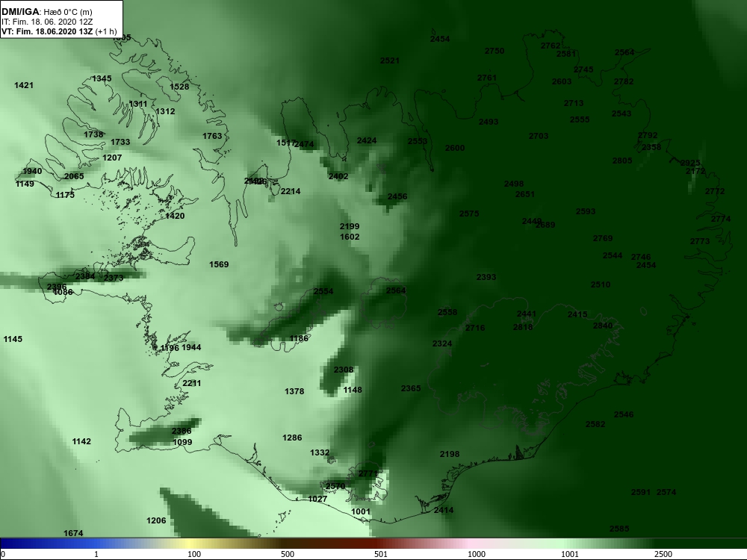Click the 1206 map label
Image resolution: width=747 pixels, height=560 pixels.
(156, 521)
